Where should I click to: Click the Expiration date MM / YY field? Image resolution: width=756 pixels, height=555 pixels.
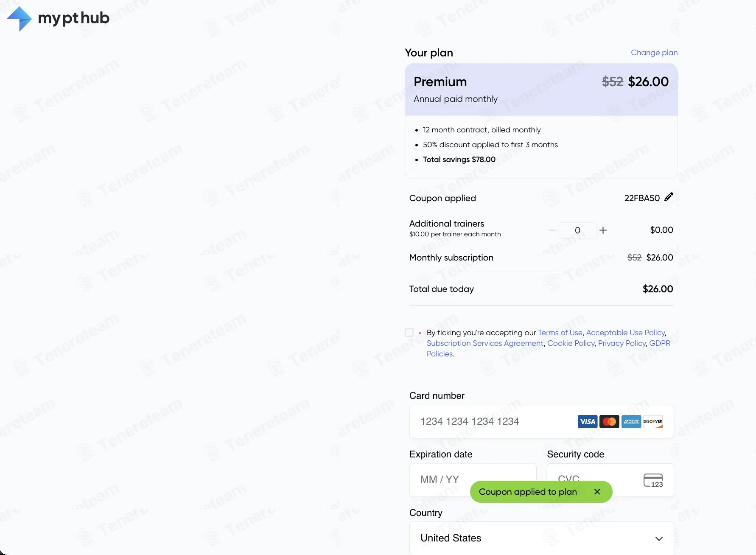[473, 479]
